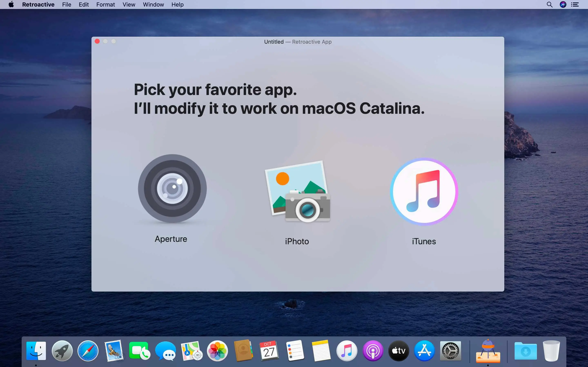Open System Preferences from the Dock
The height and width of the screenshot is (367, 588).
(x=451, y=350)
